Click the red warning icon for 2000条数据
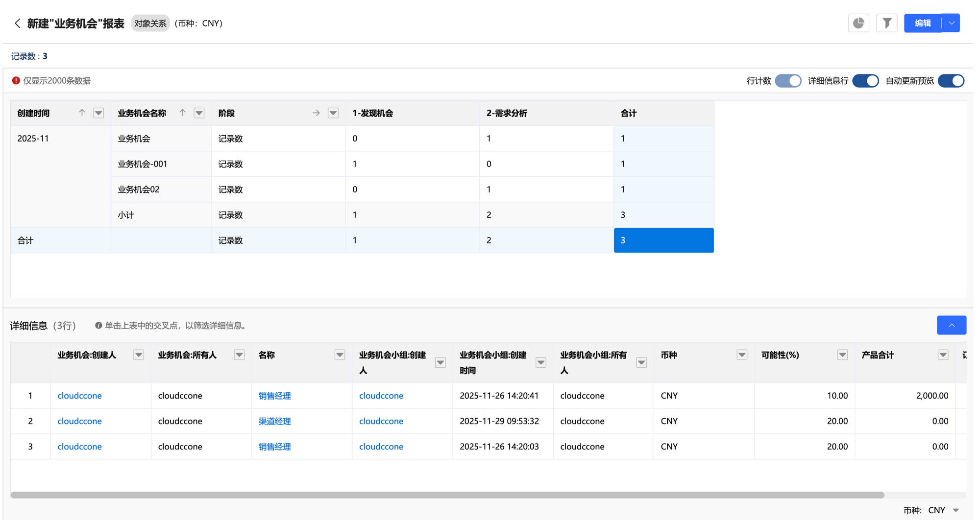Screen dimensions: 980x520 point(16,81)
